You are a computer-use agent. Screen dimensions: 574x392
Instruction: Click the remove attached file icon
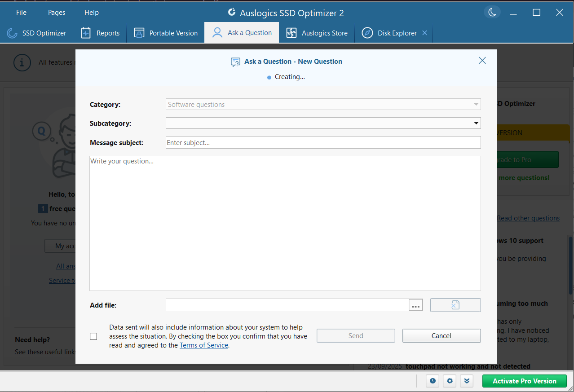click(x=455, y=305)
